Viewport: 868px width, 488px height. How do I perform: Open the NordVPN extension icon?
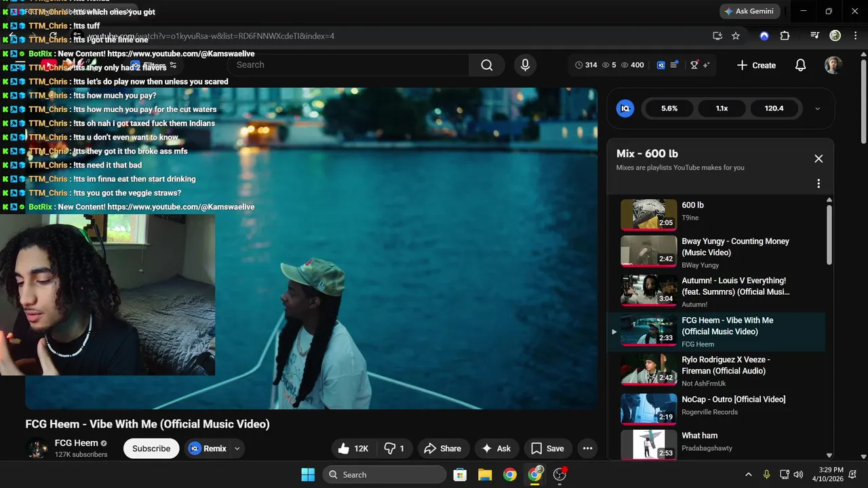tap(764, 36)
